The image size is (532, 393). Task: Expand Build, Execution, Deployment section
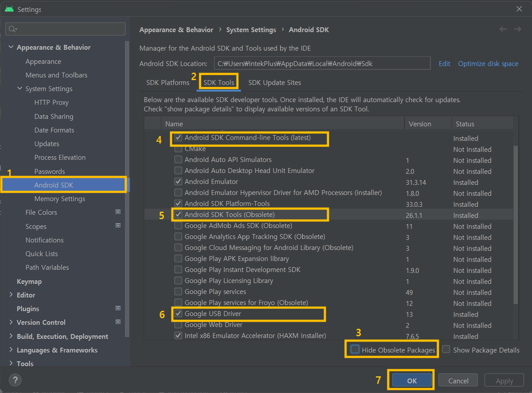[x=11, y=336]
